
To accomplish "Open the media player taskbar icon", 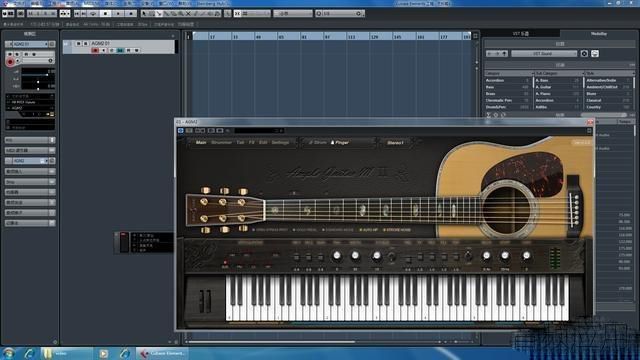I will pos(104,353).
